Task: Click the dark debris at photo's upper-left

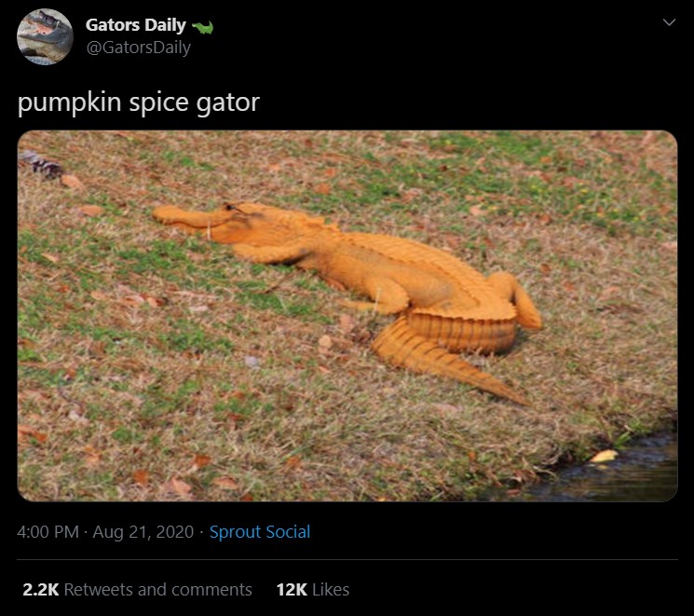Action: [x=42, y=164]
